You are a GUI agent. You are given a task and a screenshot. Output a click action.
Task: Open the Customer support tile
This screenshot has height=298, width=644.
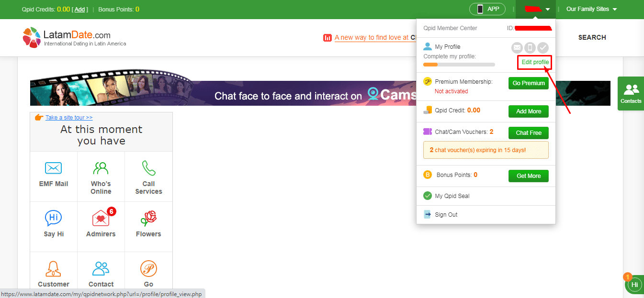coord(54,275)
